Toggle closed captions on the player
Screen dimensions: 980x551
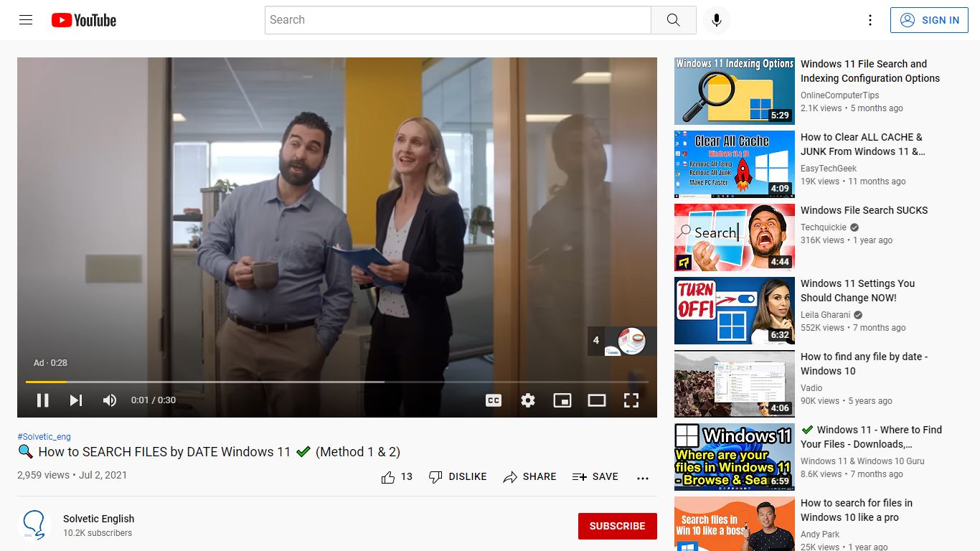(494, 400)
